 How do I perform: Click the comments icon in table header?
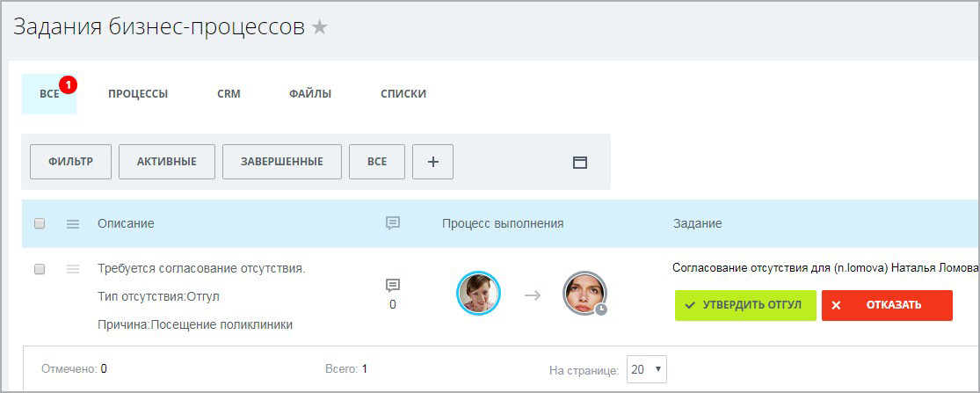click(393, 223)
